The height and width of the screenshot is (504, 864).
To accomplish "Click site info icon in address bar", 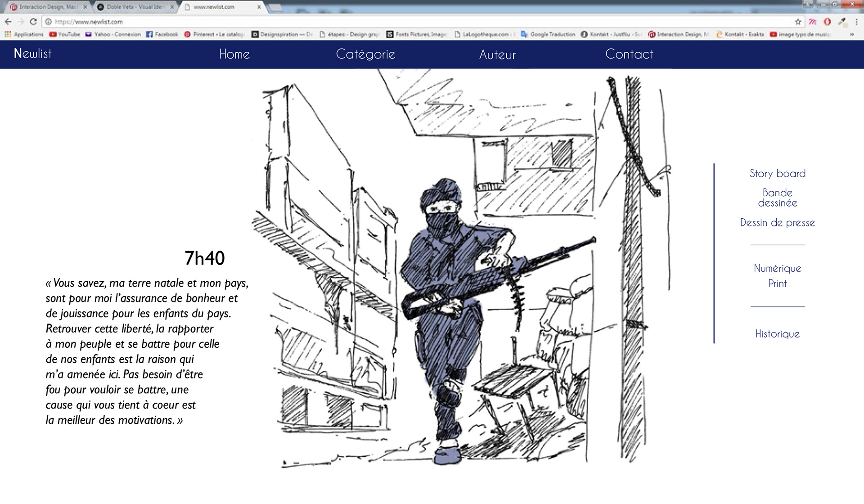I will click(x=49, y=22).
